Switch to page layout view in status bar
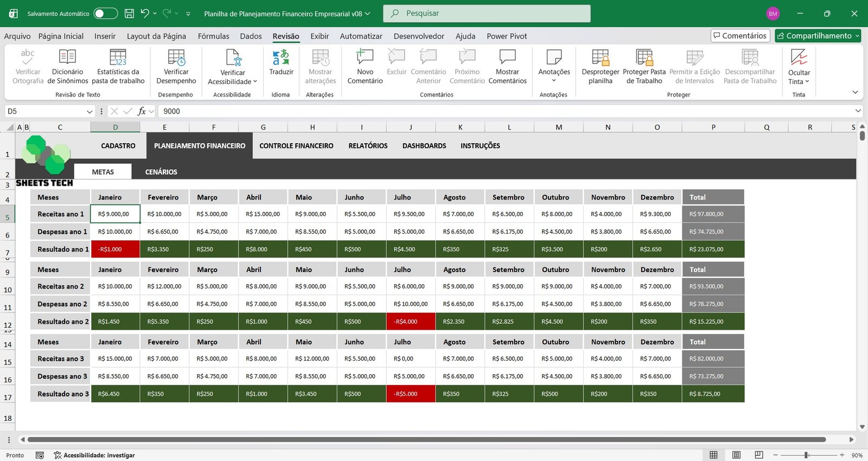The height and width of the screenshot is (461, 868). 736,455
